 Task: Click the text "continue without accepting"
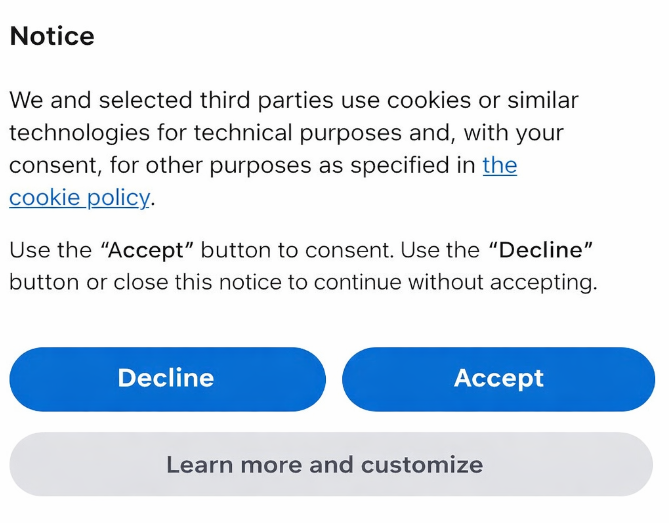coord(454,282)
